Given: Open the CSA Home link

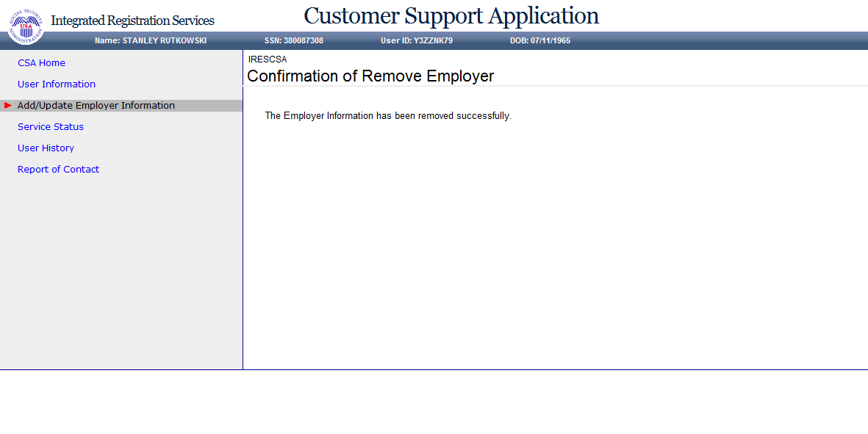Looking at the screenshot, I should point(41,63).
